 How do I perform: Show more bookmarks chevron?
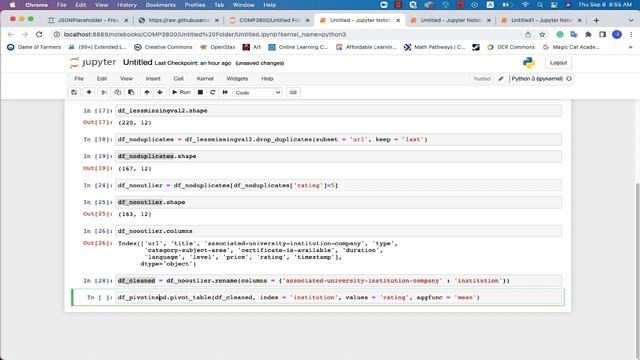pyautogui.click(x=631, y=47)
